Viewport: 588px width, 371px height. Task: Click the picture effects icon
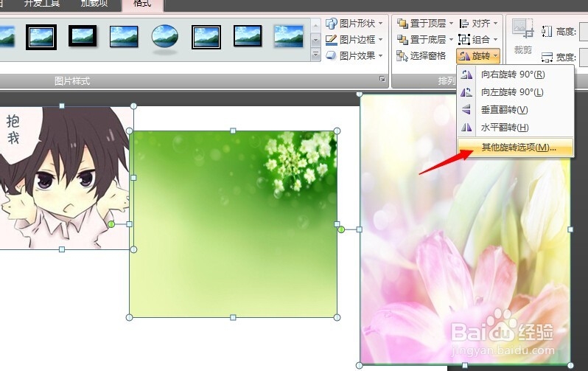(331, 55)
